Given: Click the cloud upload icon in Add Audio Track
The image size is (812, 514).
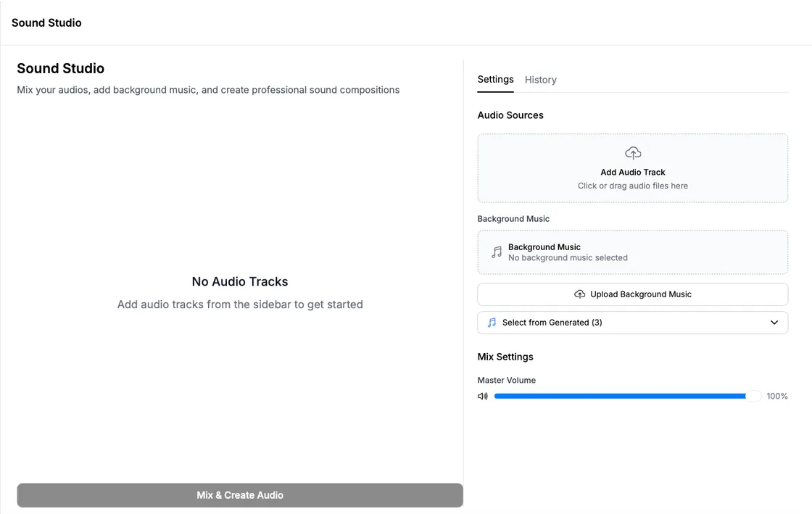Looking at the screenshot, I should tap(633, 153).
